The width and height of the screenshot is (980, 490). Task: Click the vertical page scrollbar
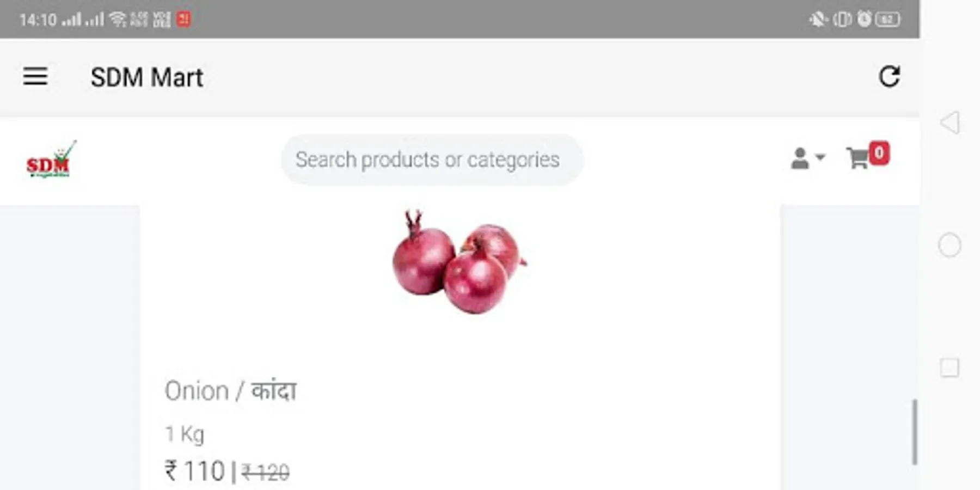(915, 432)
